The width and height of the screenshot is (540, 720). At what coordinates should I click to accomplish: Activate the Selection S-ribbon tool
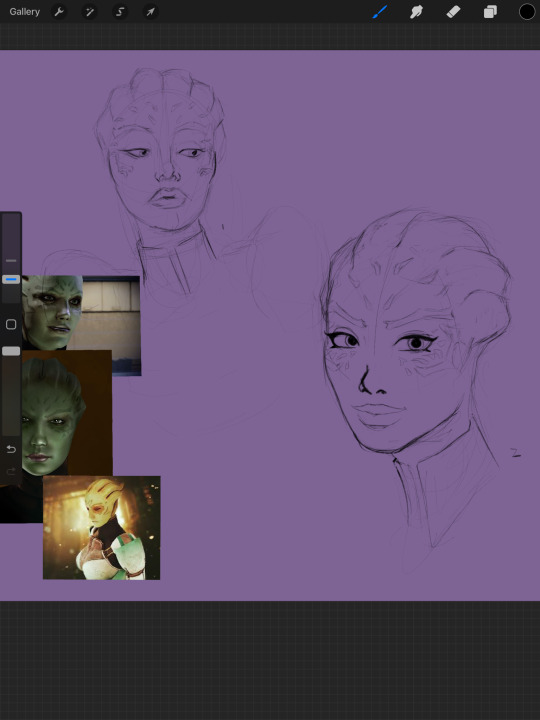[x=120, y=12]
